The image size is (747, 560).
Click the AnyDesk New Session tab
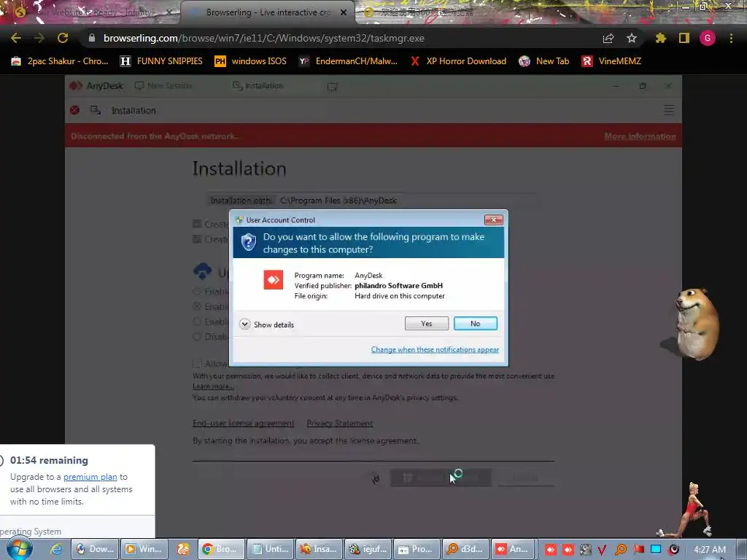[164, 86]
